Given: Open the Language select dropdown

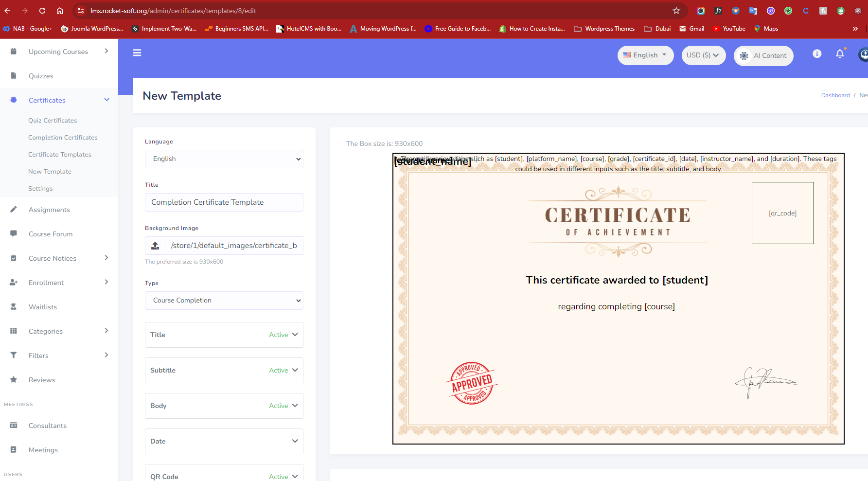Looking at the screenshot, I should tap(224, 159).
